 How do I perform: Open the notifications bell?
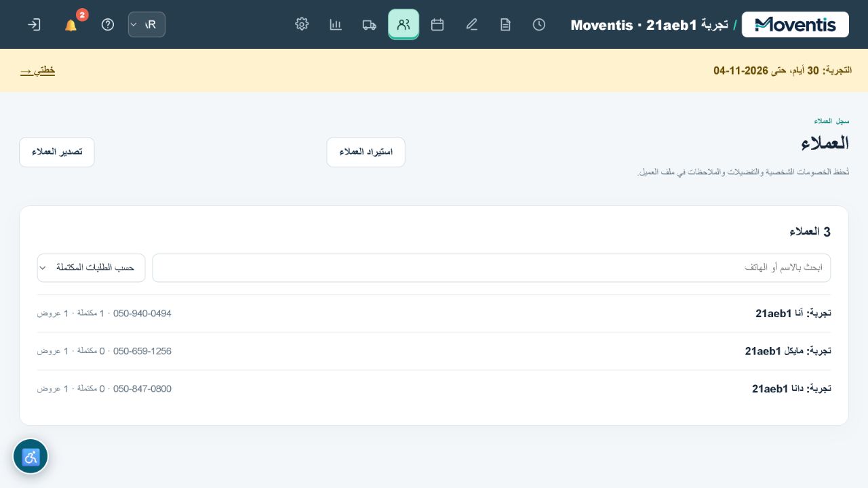(71, 25)
